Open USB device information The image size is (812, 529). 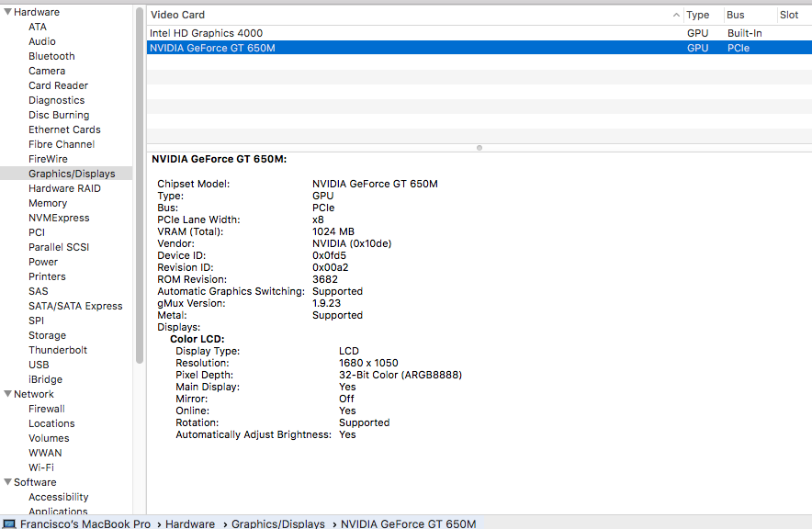pos(39,365)
